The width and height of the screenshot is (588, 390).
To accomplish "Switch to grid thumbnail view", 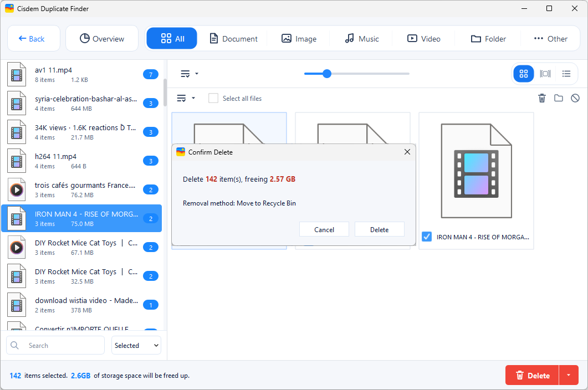I will [524, 74].
